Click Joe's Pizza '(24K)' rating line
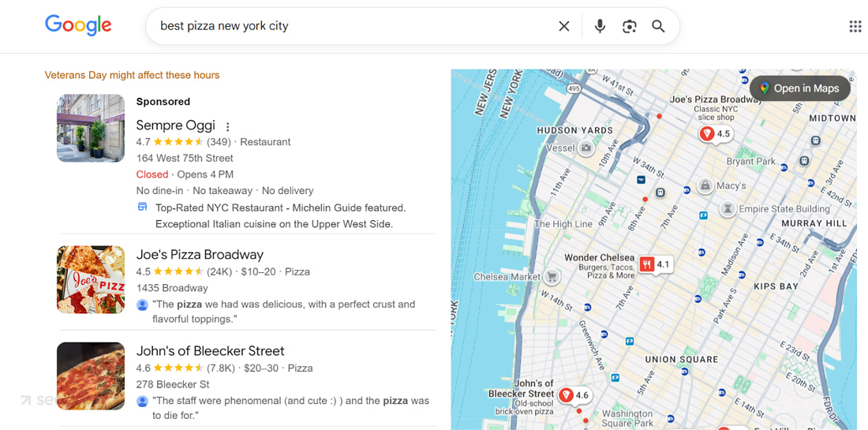 [223, 271]
